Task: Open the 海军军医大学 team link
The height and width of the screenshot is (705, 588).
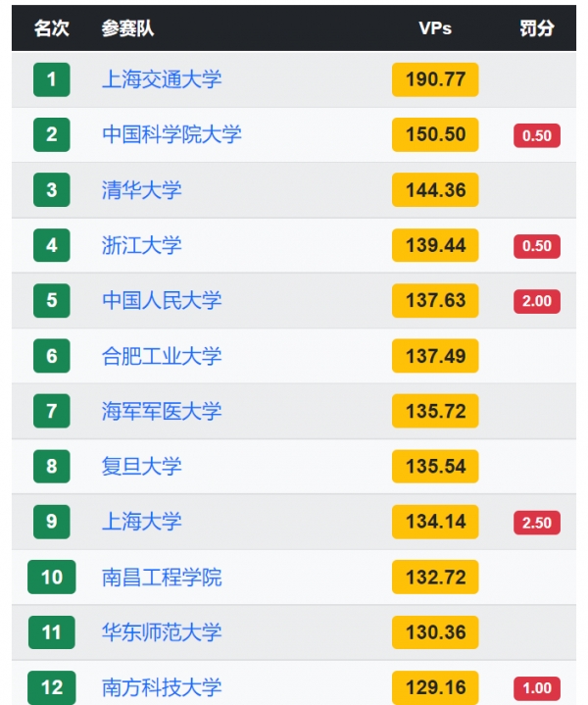Action: tap(162, 411)
